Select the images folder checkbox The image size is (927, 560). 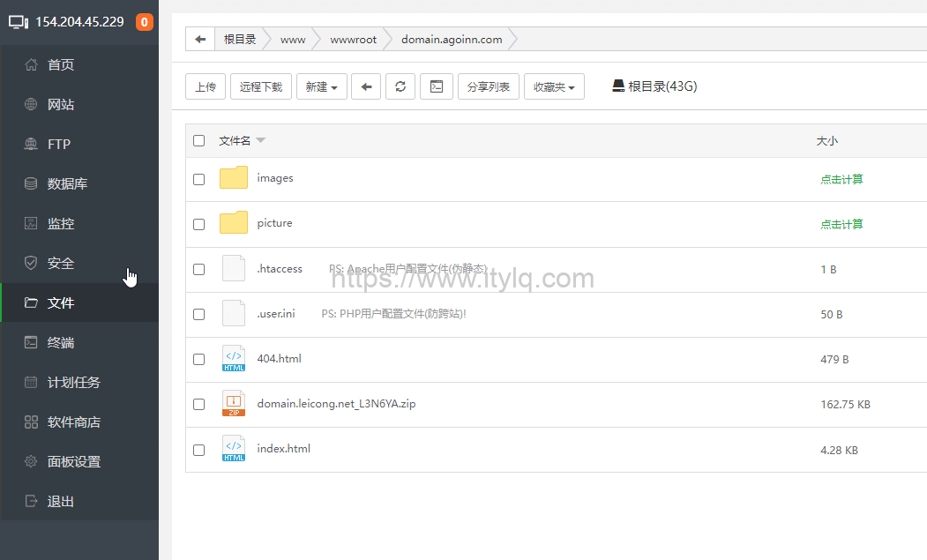[198, 179]
